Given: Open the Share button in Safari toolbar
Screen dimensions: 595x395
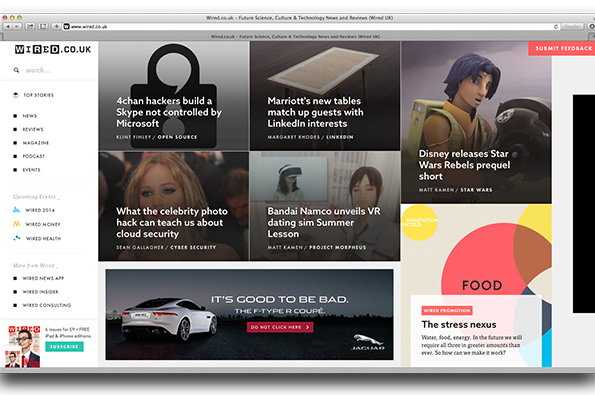Looking at the screenshot, I should click(30, 27).
